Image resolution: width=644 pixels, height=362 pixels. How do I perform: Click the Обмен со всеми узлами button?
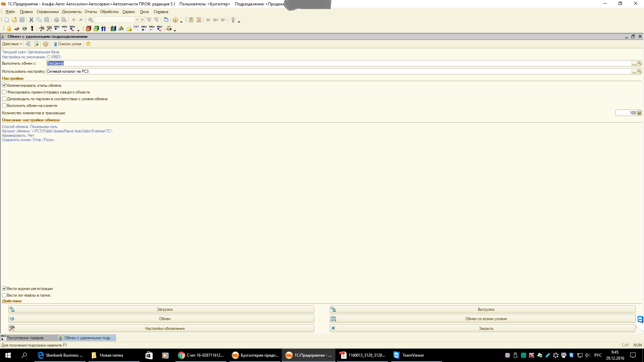click(482, 319)
